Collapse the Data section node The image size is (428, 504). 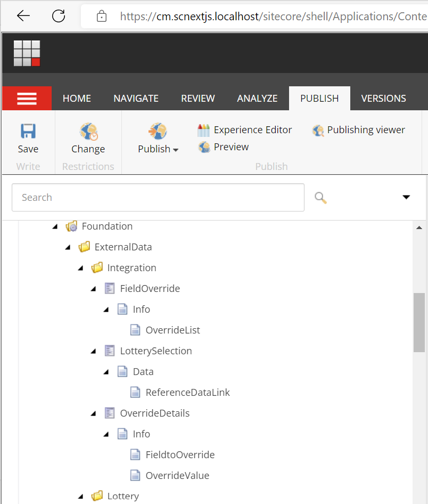(106, 372)
